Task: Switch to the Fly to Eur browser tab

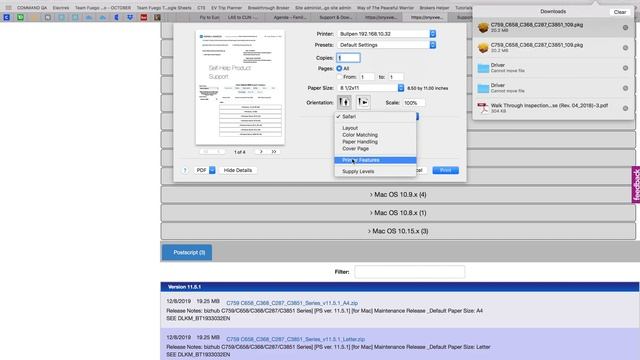Action: 209,18
